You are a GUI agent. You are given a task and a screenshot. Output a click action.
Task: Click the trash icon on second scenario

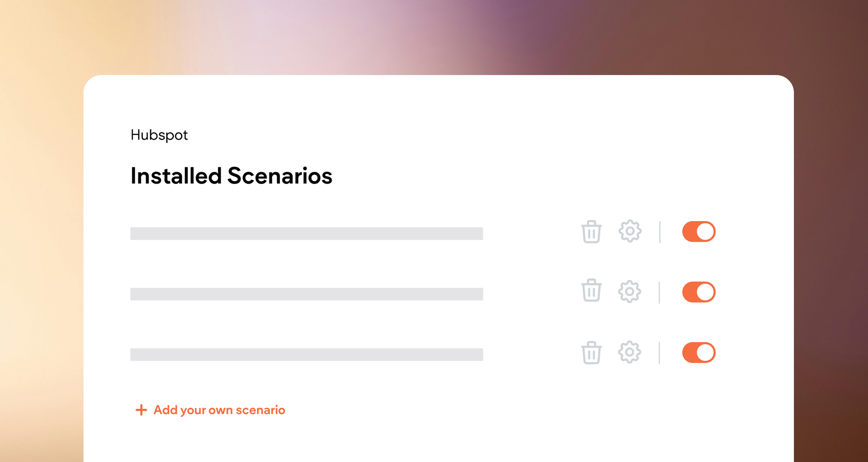591,291
